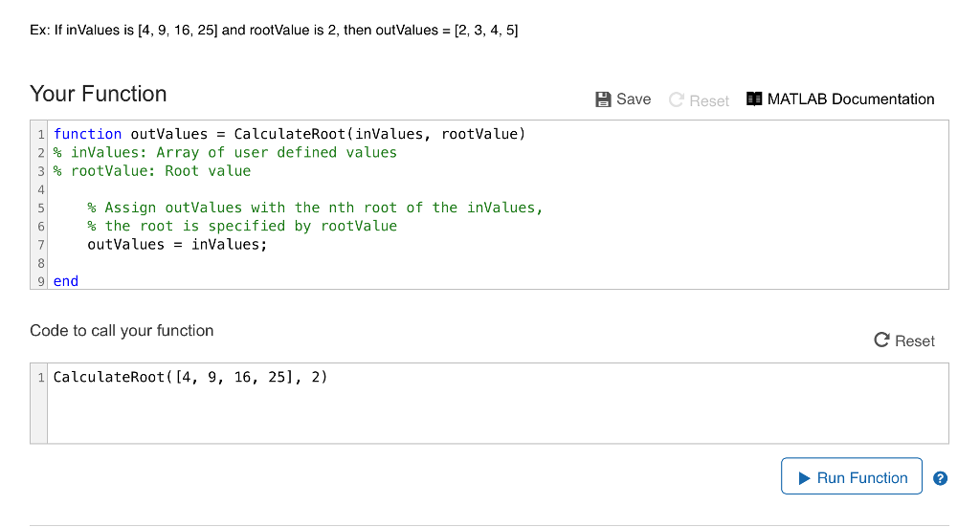This screenshot has width=980, height=527.
Task: Reset the Your Function editor
Action: (699, 100)
